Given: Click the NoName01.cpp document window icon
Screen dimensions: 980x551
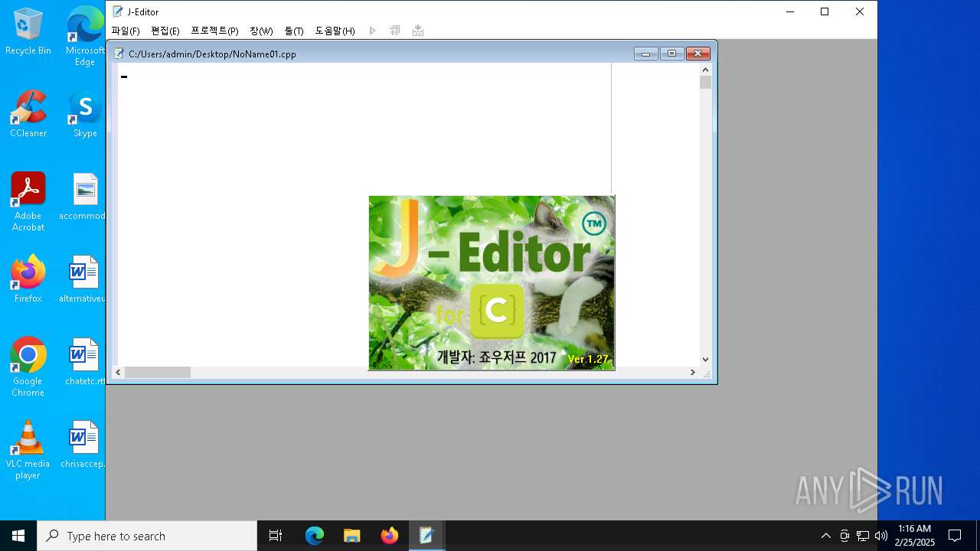Looking at the screenshot, I should coord(119,54).
